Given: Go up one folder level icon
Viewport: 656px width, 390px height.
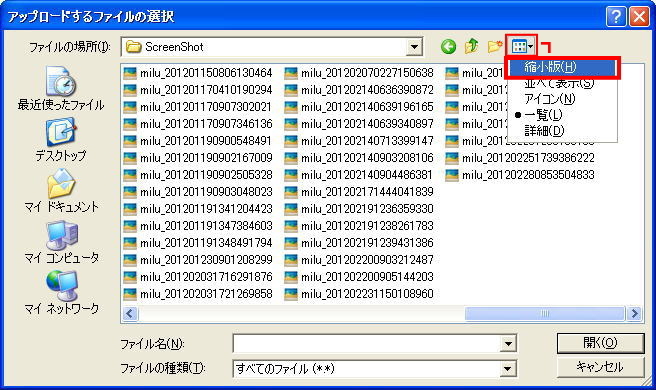Looking at the screenshot, I should (x=472, y=46).
